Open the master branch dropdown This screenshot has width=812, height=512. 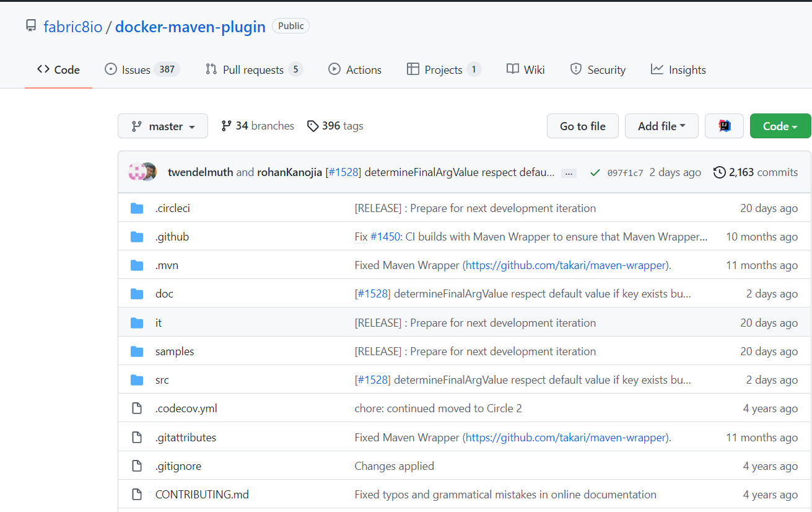(x=162, y=126)
